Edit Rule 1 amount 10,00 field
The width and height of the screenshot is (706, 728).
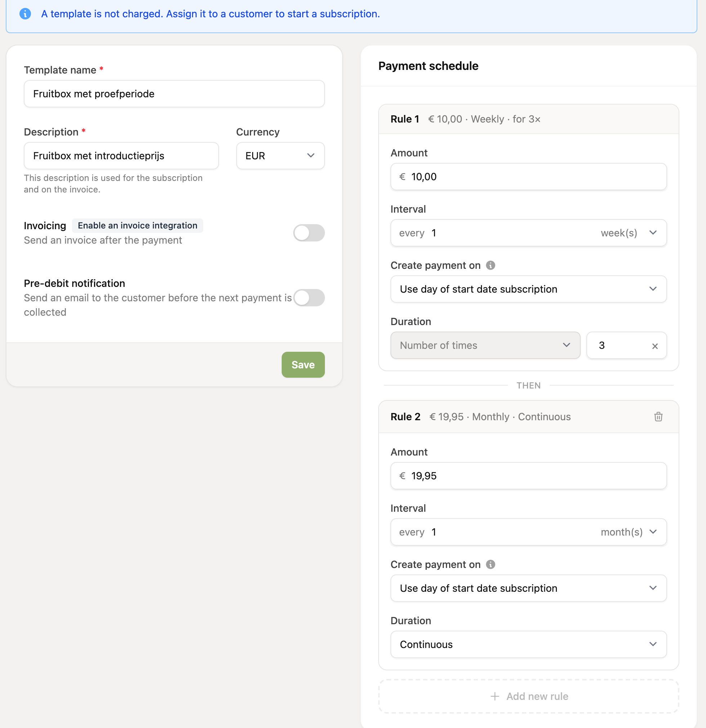(528, 177)
